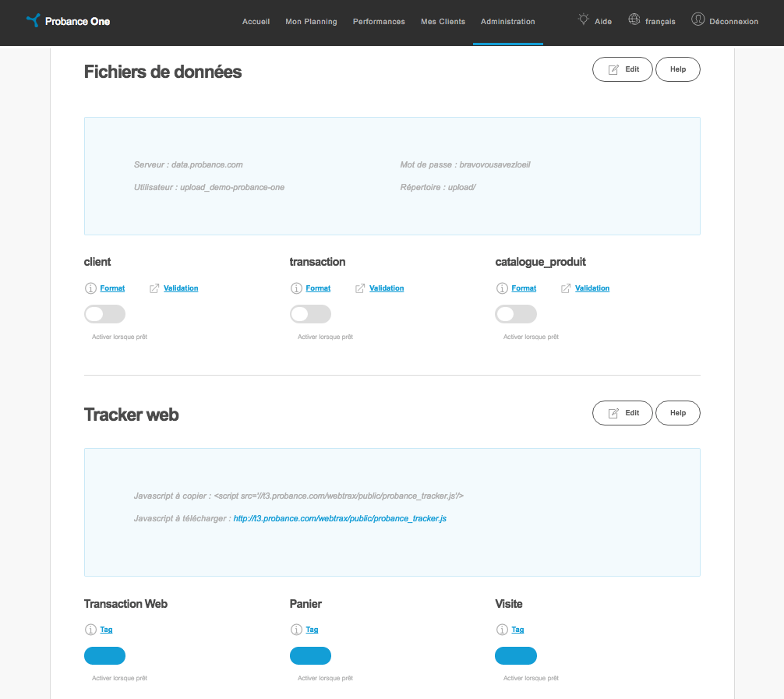Click the Déconnexion user icon
Screen dimensions: 784x699
(698, 20)
